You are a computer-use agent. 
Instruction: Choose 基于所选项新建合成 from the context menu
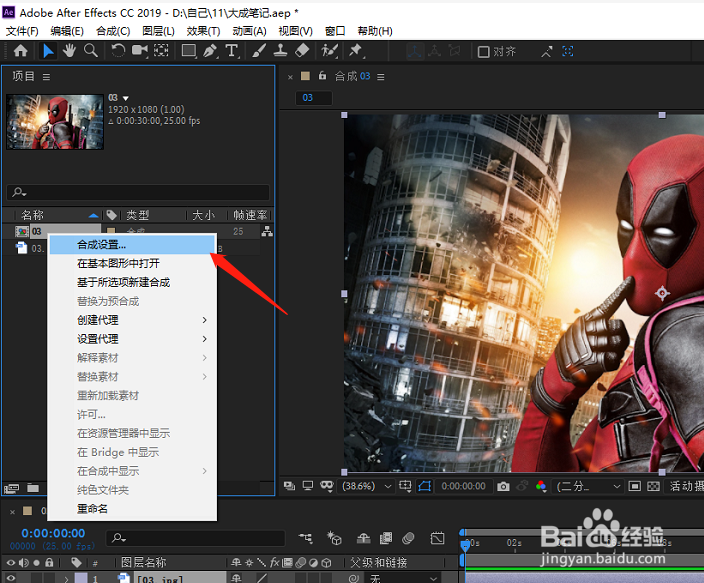[x=133, y=283]
